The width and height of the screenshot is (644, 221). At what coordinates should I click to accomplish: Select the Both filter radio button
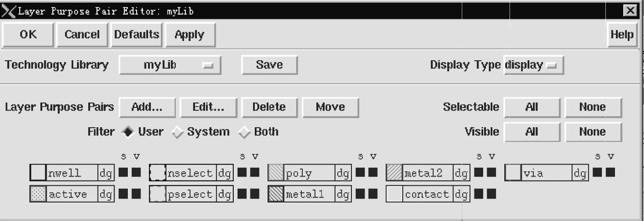[244, 132]
